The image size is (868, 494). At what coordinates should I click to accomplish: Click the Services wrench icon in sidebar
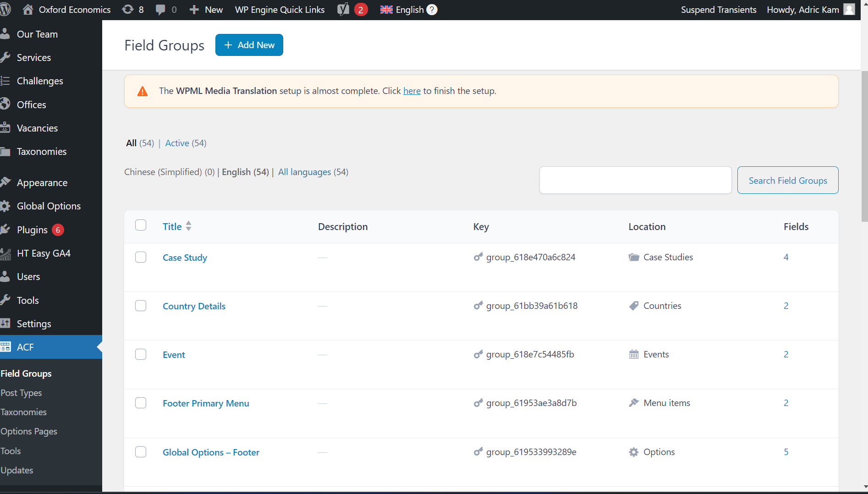5,57
